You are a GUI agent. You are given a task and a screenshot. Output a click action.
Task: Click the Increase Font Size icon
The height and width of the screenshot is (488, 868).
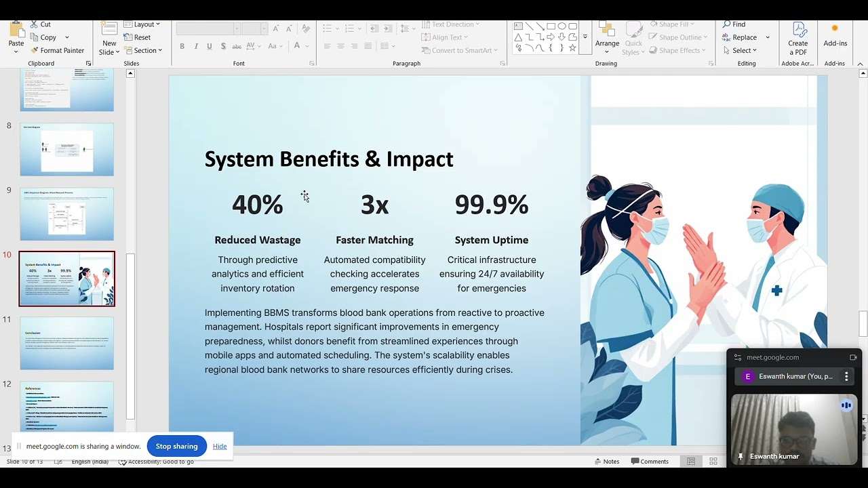point(275,28)
